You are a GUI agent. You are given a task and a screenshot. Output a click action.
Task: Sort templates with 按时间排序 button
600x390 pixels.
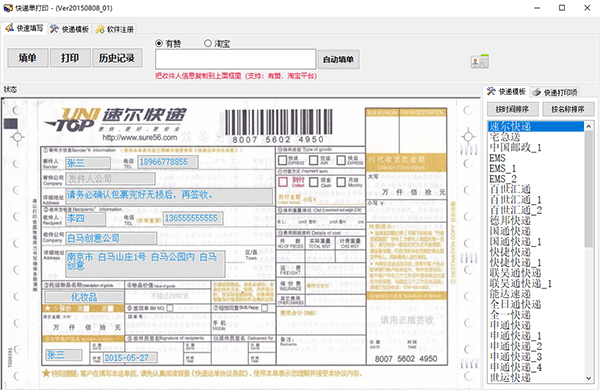[x=512, y=109]
